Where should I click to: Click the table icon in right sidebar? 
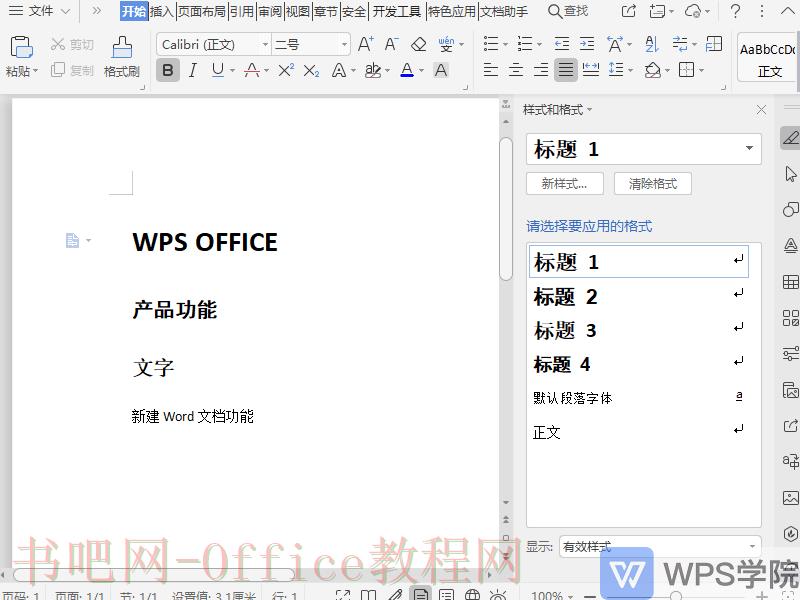[x=790, y=282]
